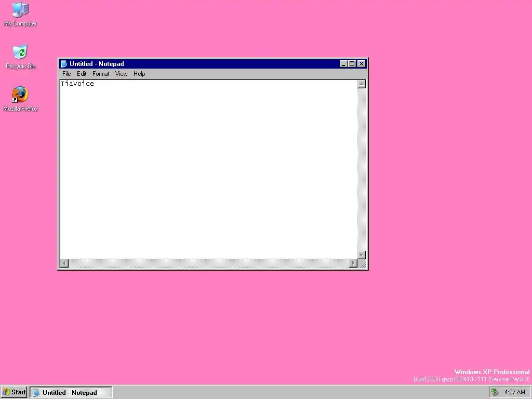Click the word Tiavoice in the text area
This screenshot has height=399, width=532.
point(77,84)
